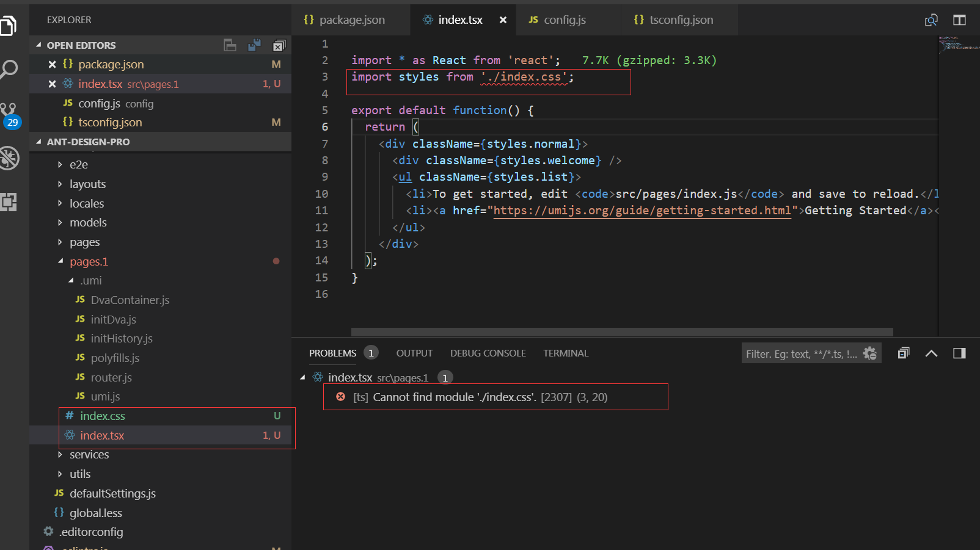Click Close All Editors icon in Open Editors
This screenshot has width=980, height=550.
pos(279,45)
